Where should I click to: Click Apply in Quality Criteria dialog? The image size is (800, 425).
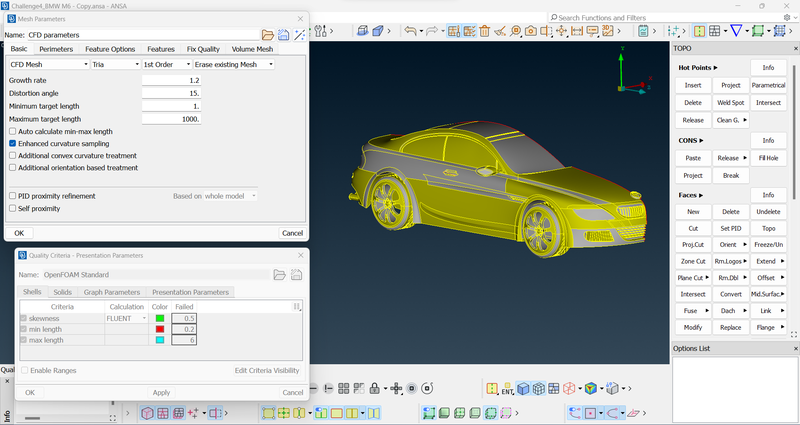pos(161,392)
